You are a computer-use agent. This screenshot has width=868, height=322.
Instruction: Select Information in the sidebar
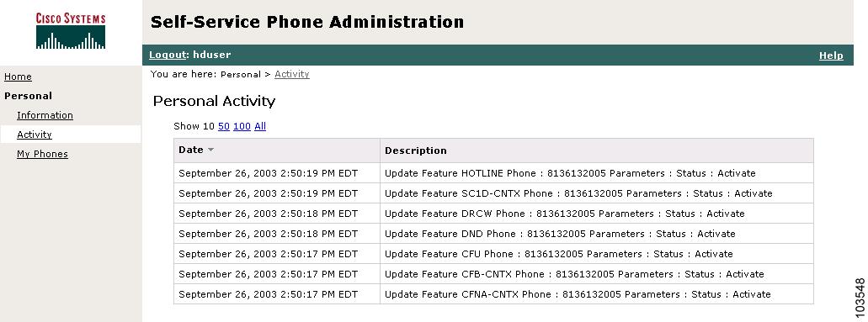[x=45, y=115]
